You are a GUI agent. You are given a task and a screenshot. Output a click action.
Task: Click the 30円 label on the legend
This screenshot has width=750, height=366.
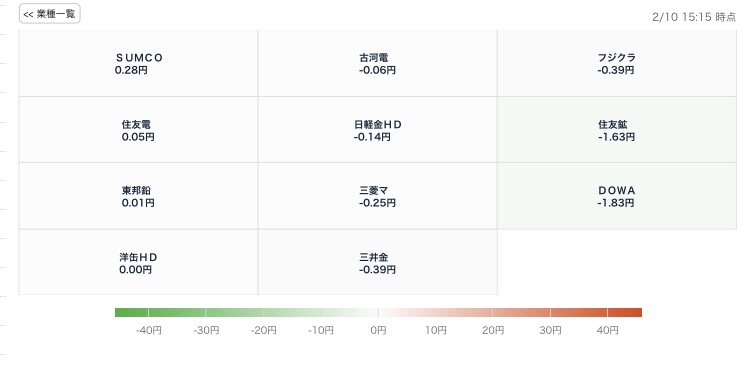551,330
